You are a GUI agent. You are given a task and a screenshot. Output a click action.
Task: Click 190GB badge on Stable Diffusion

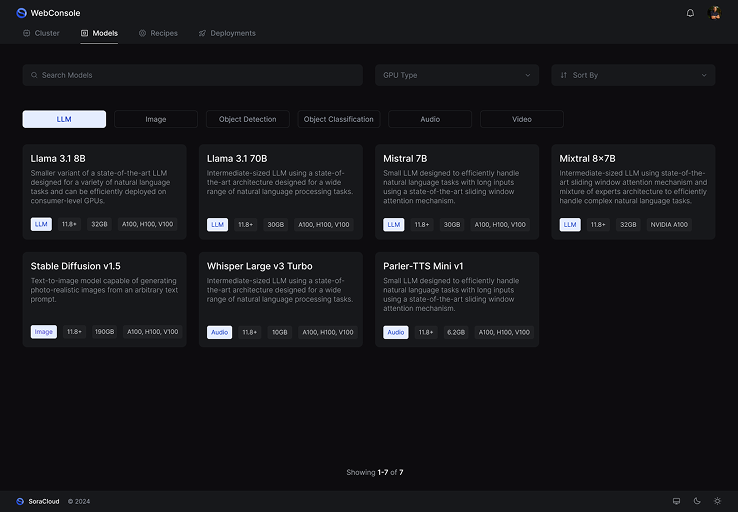[x=104, y=332]
